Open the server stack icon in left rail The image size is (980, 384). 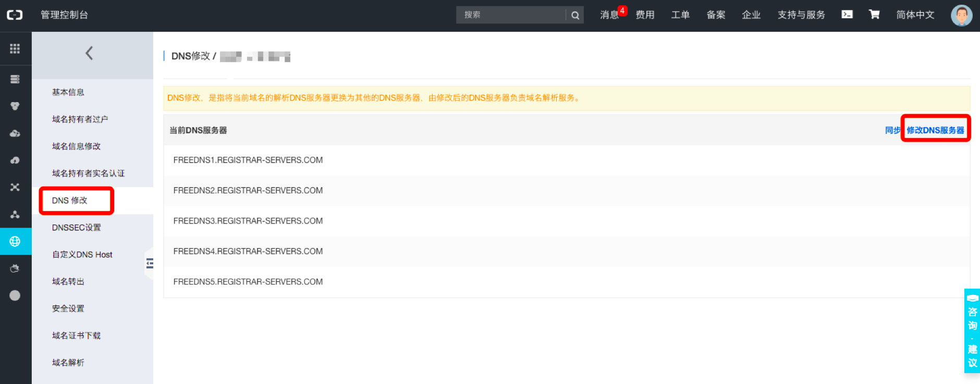tap(15, 79)
